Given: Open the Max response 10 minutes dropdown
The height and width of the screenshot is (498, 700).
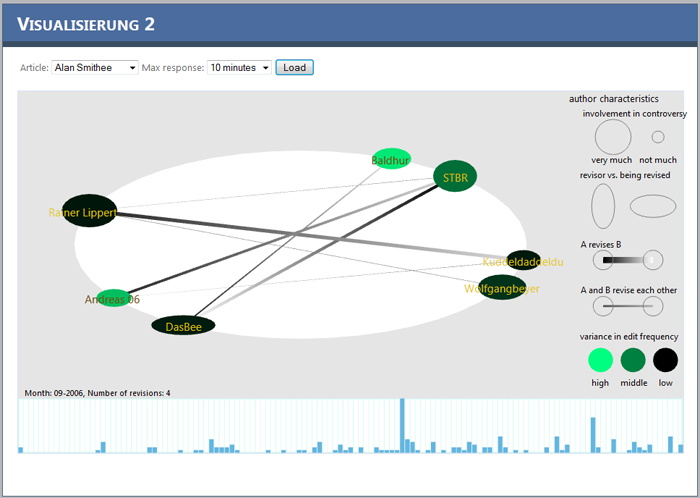Looking at the screenshot, I should (x=239, y=67).
